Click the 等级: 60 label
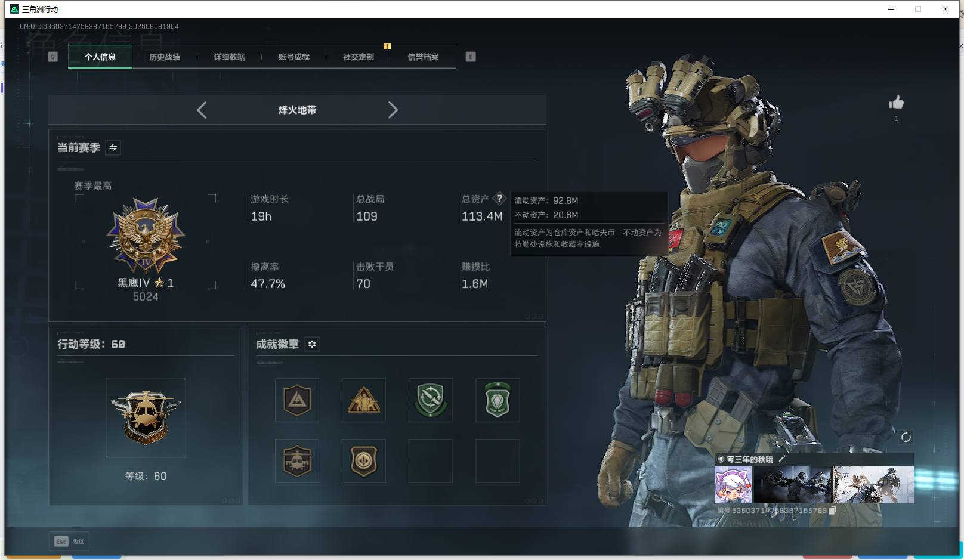The height and width of the screenshot is (560, 964). coord(146,477)
